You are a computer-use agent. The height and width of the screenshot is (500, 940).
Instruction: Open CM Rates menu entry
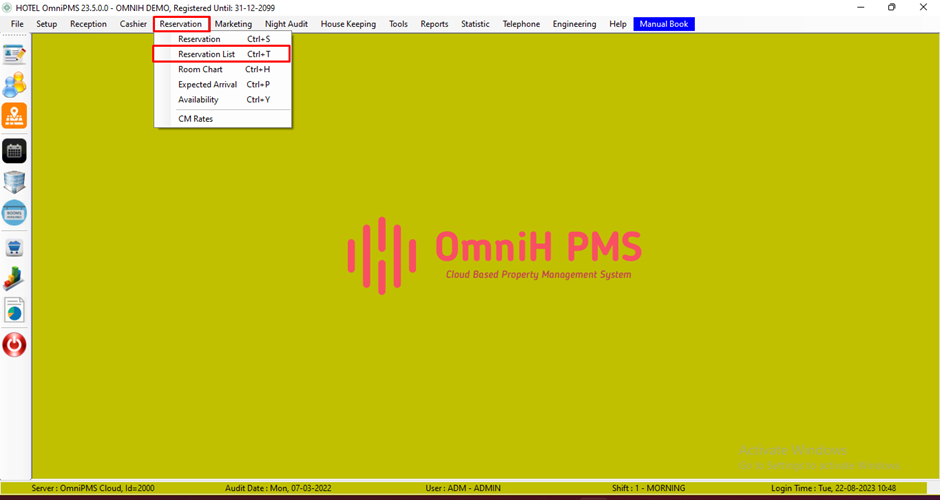pyautogui.click(x=223, y=119)
